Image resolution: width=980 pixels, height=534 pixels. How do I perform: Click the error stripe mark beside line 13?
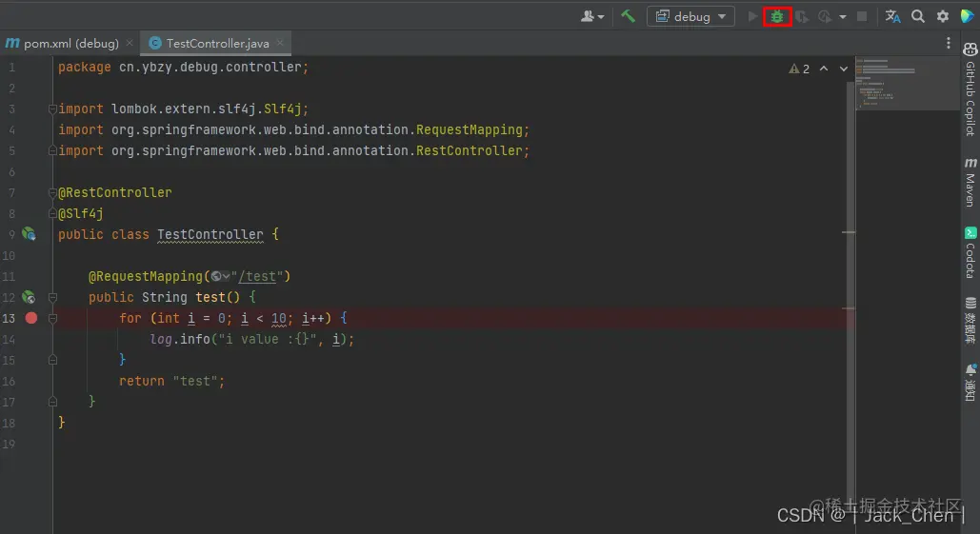pos(849,307)
